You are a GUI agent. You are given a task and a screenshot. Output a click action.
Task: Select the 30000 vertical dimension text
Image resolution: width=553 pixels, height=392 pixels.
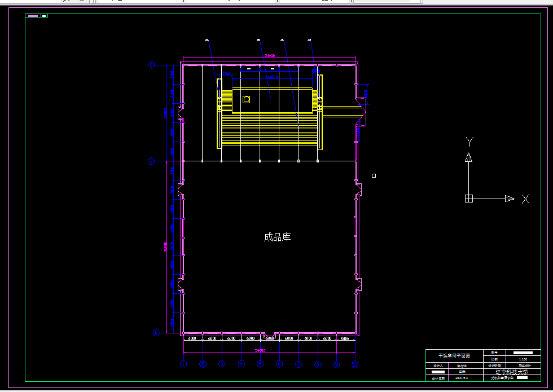pos(165,113)
